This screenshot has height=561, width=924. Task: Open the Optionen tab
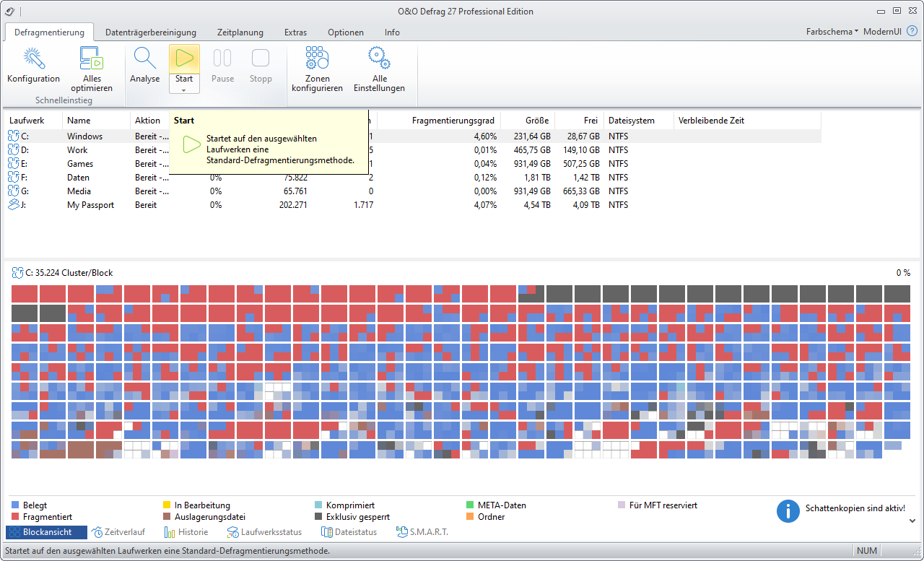[346, 32]
